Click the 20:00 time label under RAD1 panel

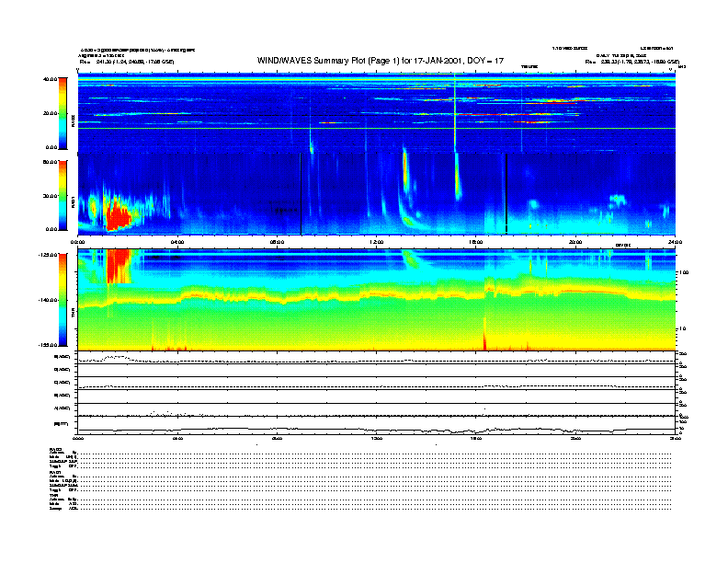pos(575,242)
